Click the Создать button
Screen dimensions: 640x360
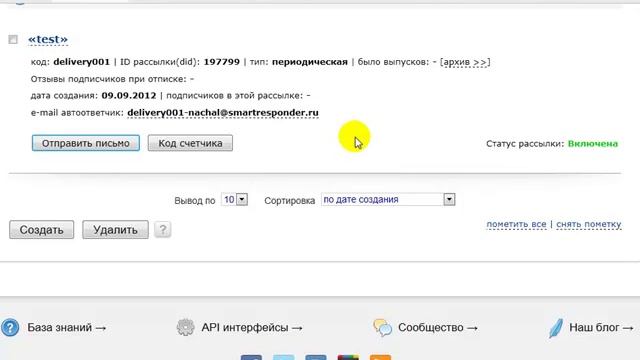[x=42, y=230]
